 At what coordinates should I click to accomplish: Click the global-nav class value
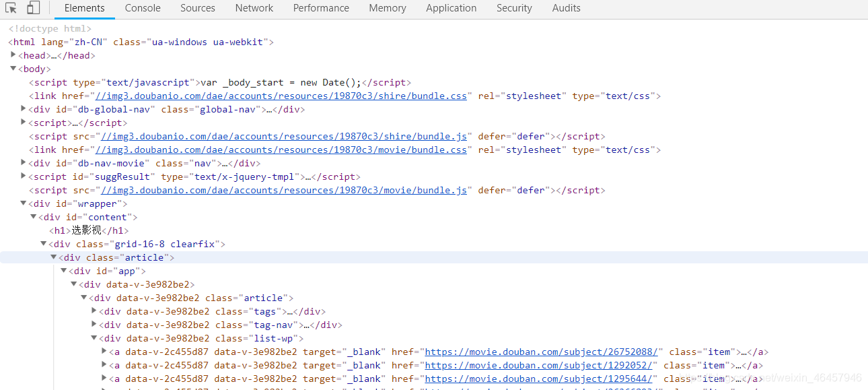coord(226,109)
